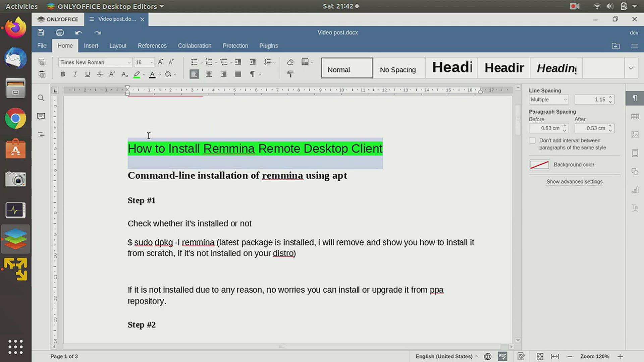The width and height of the screenshot is (644, 362).
Task: Toggle Italic formatting
Action: pyautogui.click(x=75, y=74)
